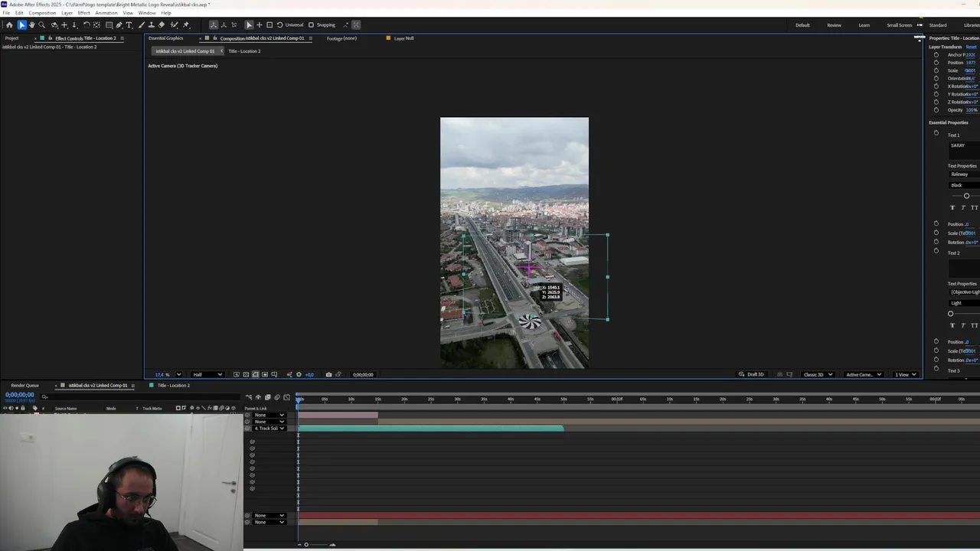Click the Text 1 font size slider
This screenshot has height=551, width=980.
966,196
